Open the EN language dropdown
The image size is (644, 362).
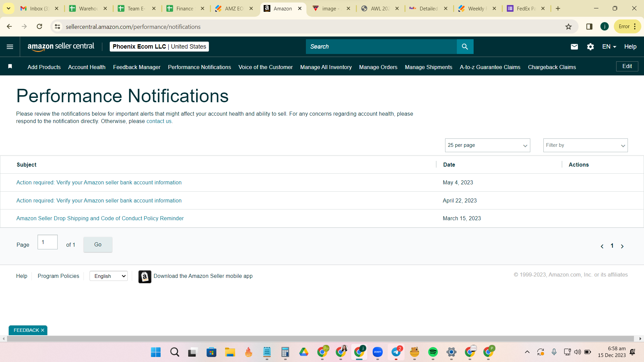click(609, 47)
